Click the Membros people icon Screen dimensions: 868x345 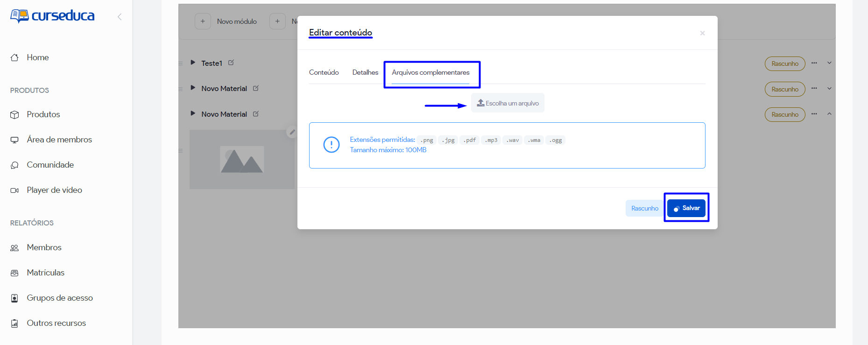pos(14,247)
